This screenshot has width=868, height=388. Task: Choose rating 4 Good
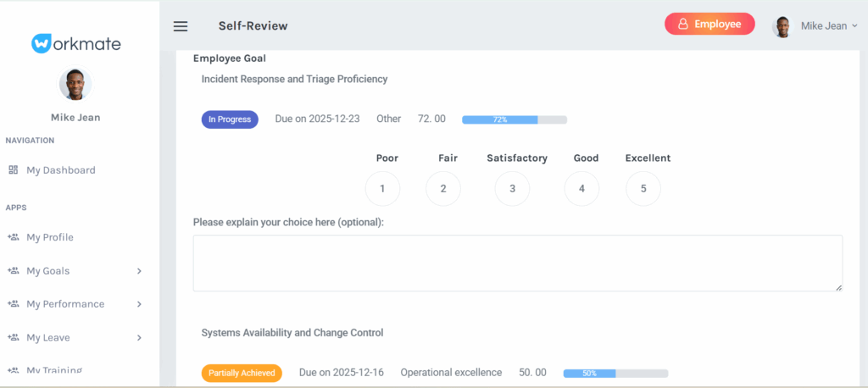coord(581,189)
